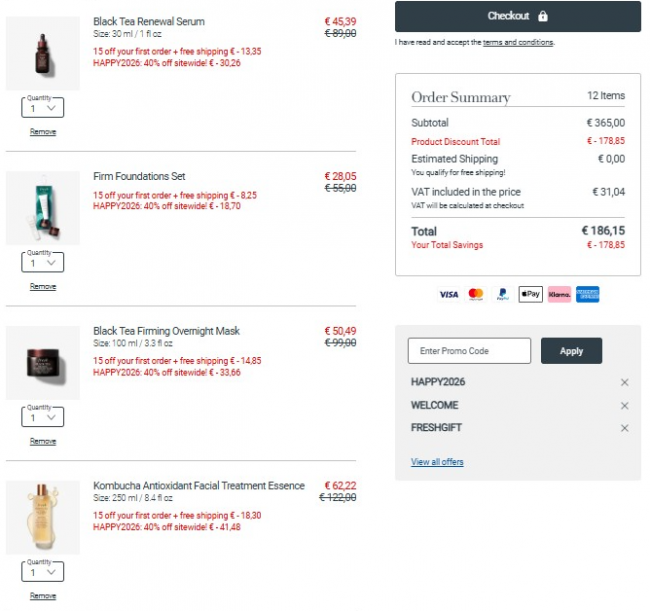Open the Black Tea Firming Overnight Mask thumbnail
The height and width of the screenshot is (611, 650).
(42, 363)
